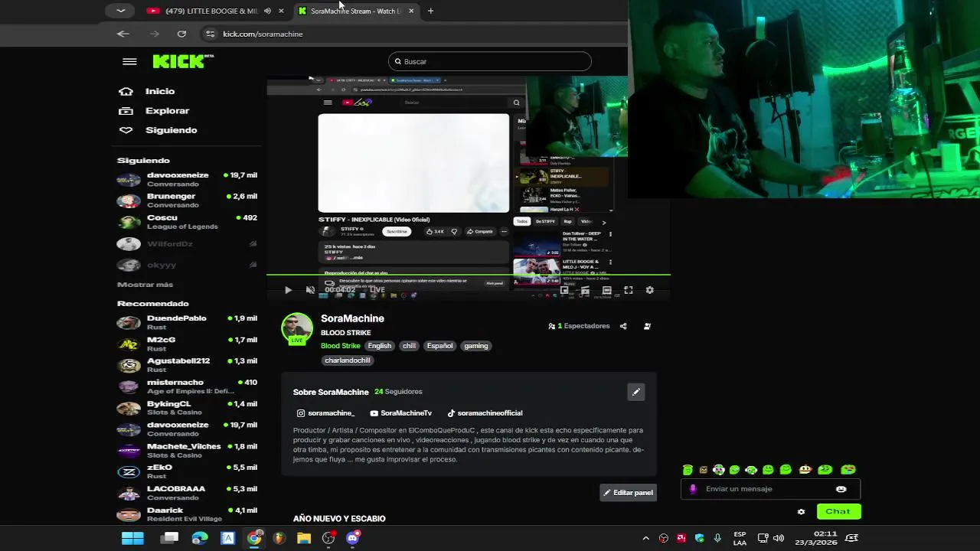This screenshot has height=551, width=980.
Task: Clip the stream with the clip icon
Action: 585,290
